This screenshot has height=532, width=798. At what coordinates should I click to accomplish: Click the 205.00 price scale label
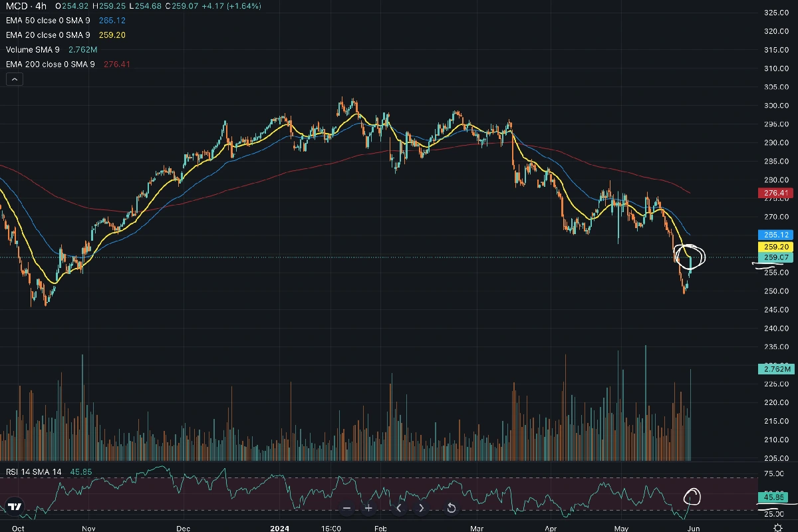(x=776, y=458)
